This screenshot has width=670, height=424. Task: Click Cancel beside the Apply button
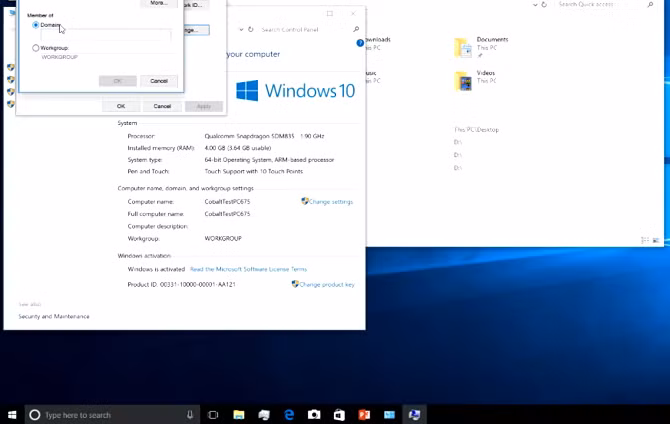[x=162, y=106]
